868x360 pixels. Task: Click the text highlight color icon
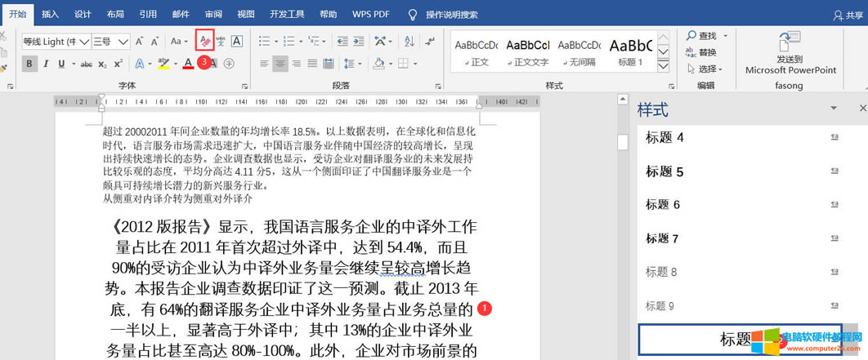163,64
